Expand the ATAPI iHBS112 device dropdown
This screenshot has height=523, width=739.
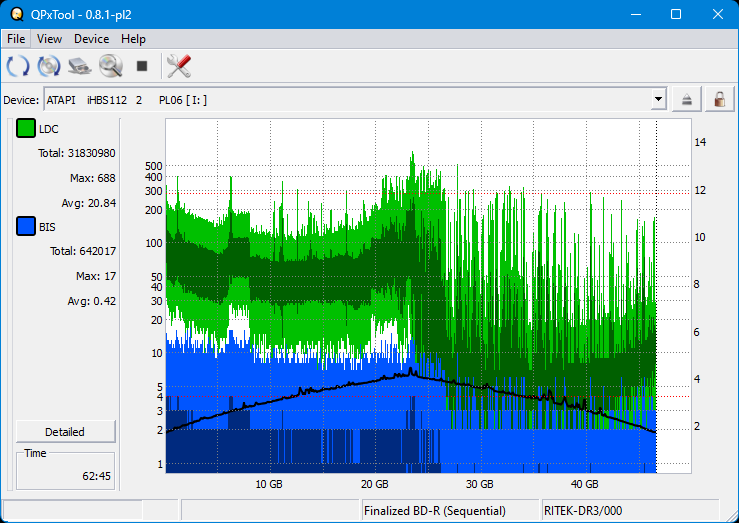pyautogui.click(x=657, y=99)
